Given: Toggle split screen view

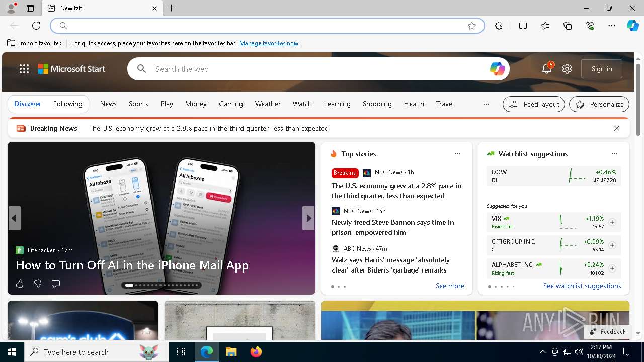Looking at the screenshot, I should (523, 26).
